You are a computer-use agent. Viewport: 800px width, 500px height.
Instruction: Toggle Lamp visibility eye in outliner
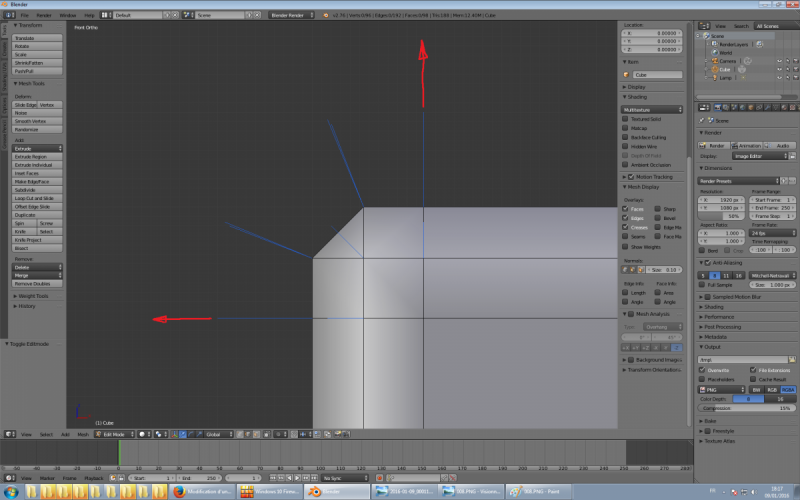pos(779,78)
